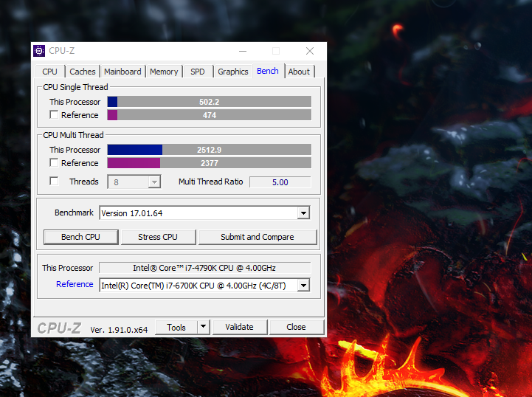Click the This Processor name field i7-4790K
The height and width of the screenshot is (397, 532).
pos(205,268)
